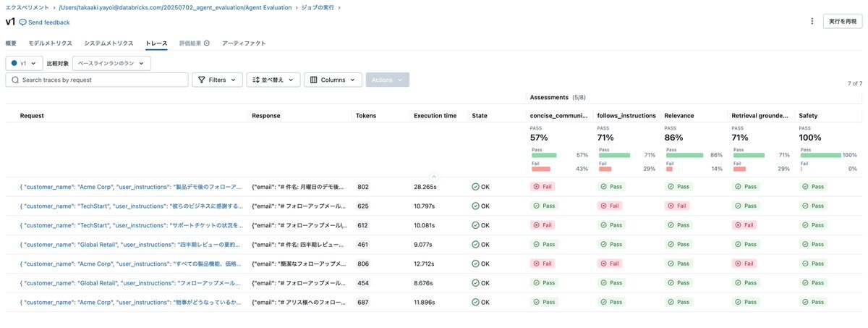This screenshot has height=328, width=868.
Task: Open Relevance Pass badge in 806-token row
Action: click(x=678, y=264)
